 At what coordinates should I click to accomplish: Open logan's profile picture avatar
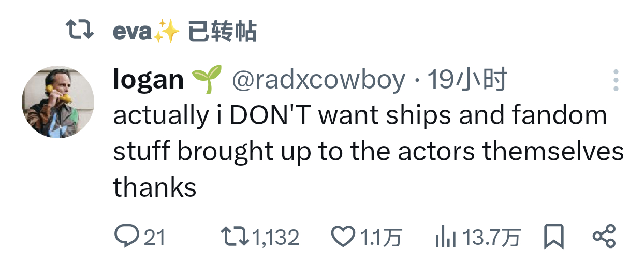[58, 102]
